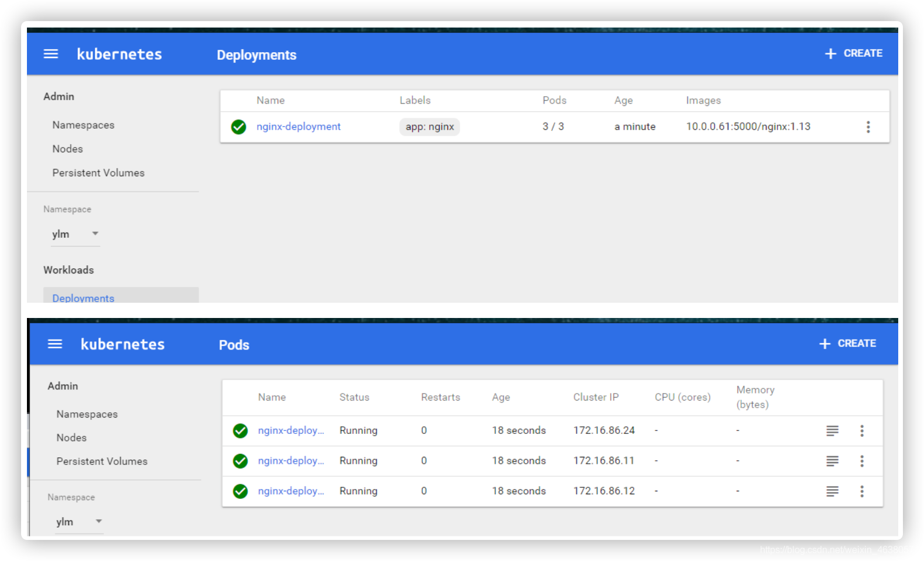The image size is (924, 561).
Task: Open Nodes in Pods window sidebar
Action: click(x=71, y=437)
